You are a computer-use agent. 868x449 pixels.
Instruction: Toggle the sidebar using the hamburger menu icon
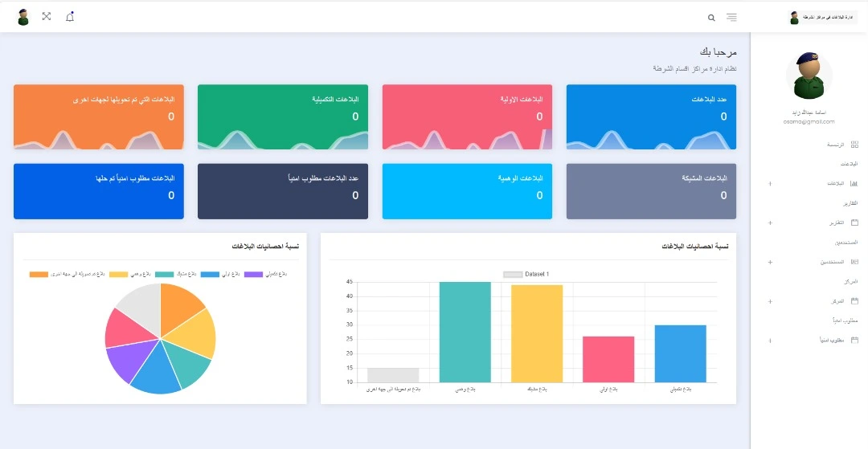click(731, 17)
